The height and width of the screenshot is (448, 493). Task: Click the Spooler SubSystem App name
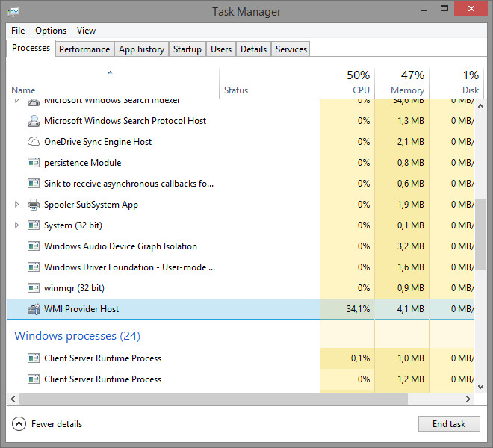tap(91, 205)
